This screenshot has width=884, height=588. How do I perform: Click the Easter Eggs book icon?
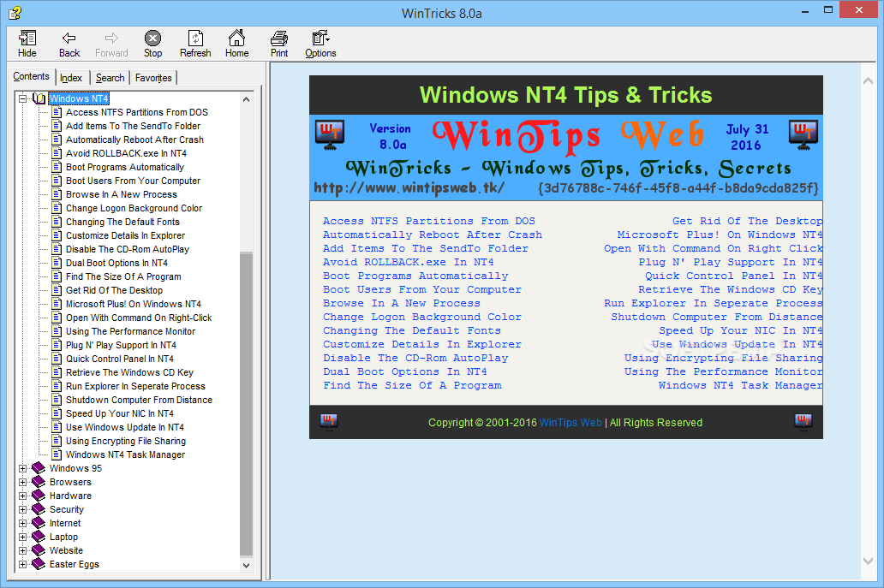click(x=39, y=564)
